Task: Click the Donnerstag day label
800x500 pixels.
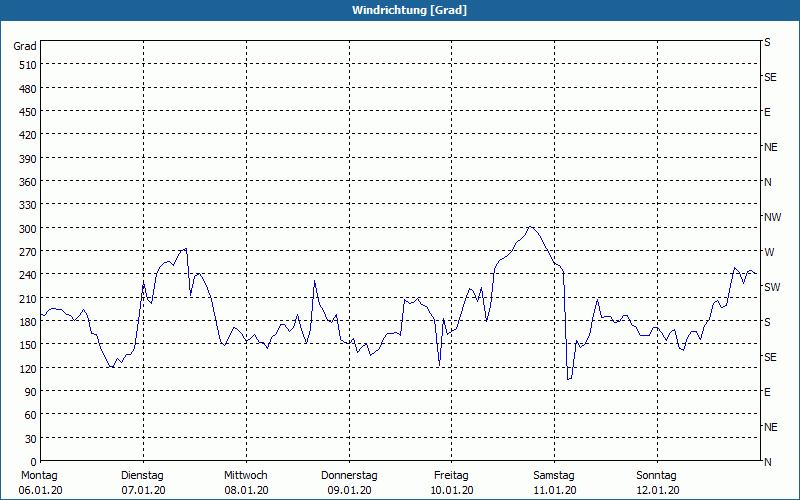Action: 349,476
